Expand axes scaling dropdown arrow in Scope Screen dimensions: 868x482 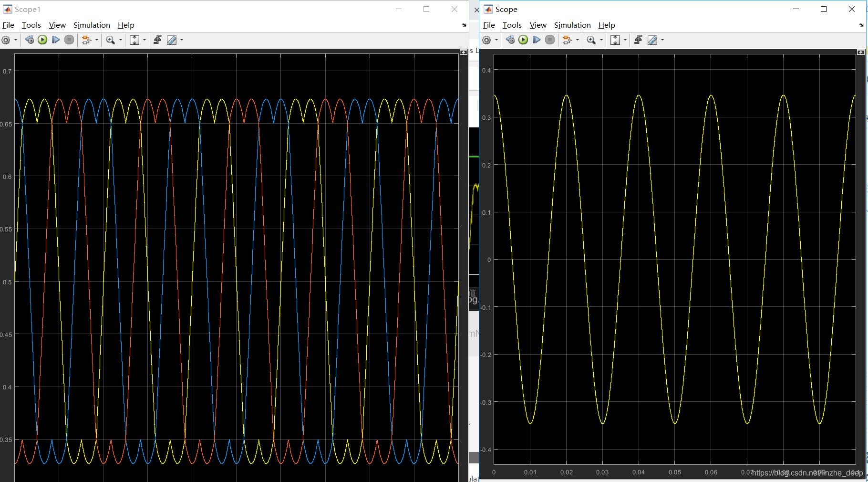(x=625, y=40)
